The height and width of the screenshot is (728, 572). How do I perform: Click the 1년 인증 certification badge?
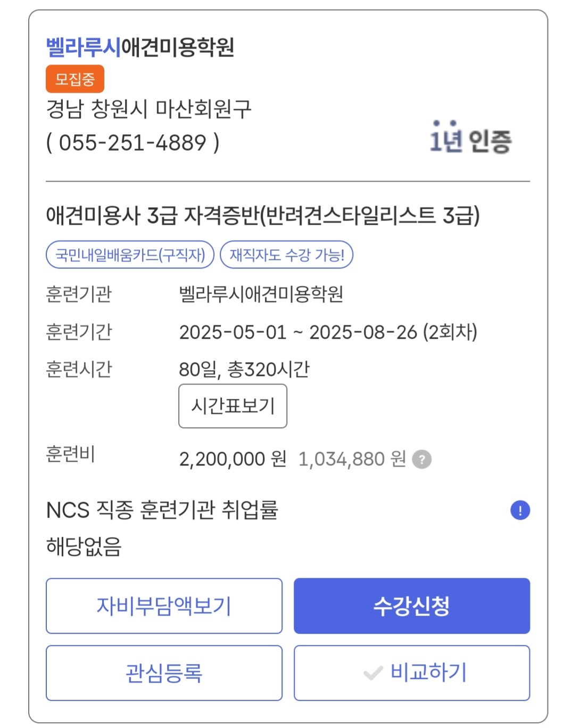pyautogui.click(x=470, y=138)
